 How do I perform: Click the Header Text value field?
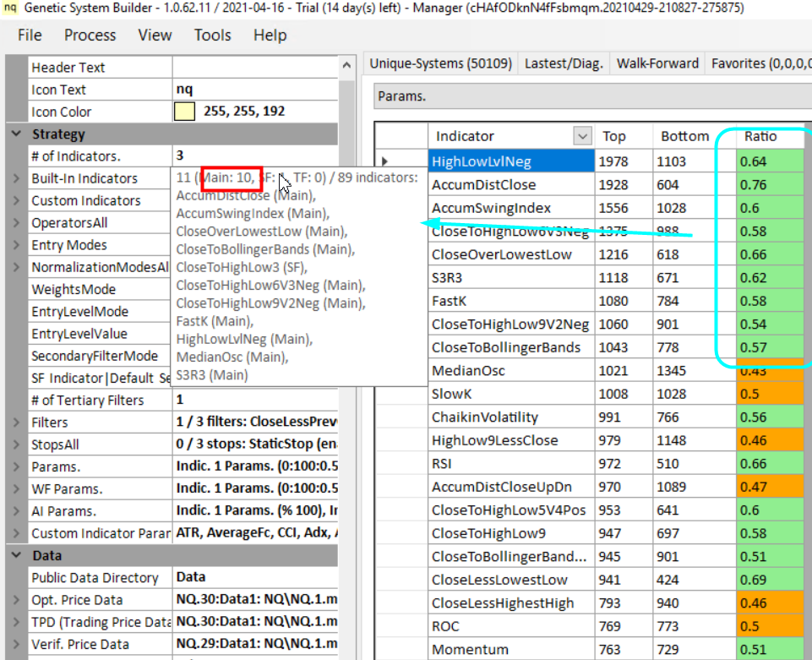tap(253, 68)
